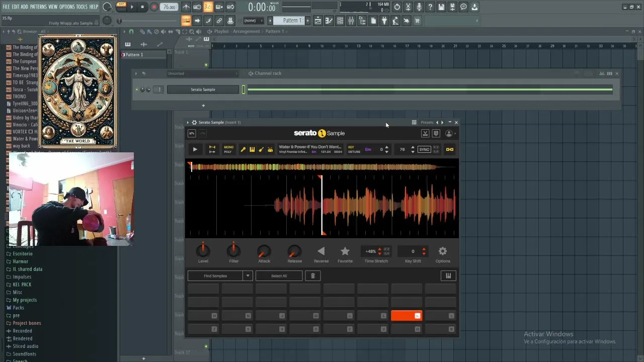The height and width of the screenshot is (362, 644).
Task: Select the guitar bass stem icon
Action: [261, 149]
